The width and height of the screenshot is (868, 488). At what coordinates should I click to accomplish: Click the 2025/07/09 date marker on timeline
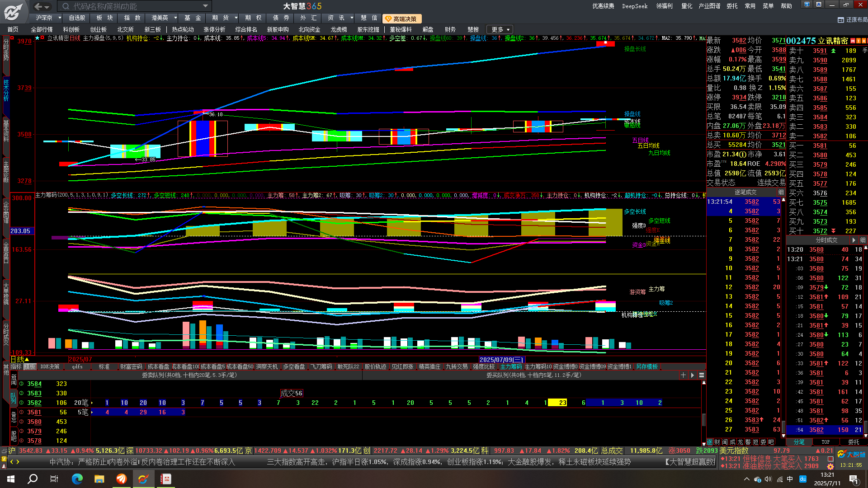[501, 360]
